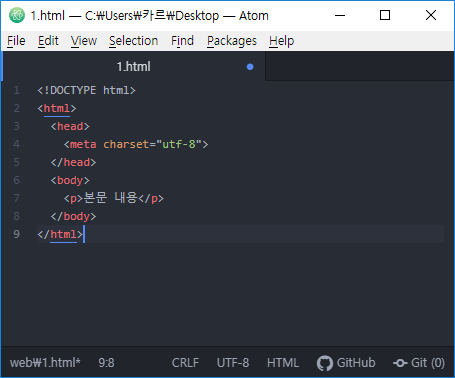Viewport: 455px width, 378px height.
Task: Click the "utf-8" charset value
Action: tap(179, 144)
